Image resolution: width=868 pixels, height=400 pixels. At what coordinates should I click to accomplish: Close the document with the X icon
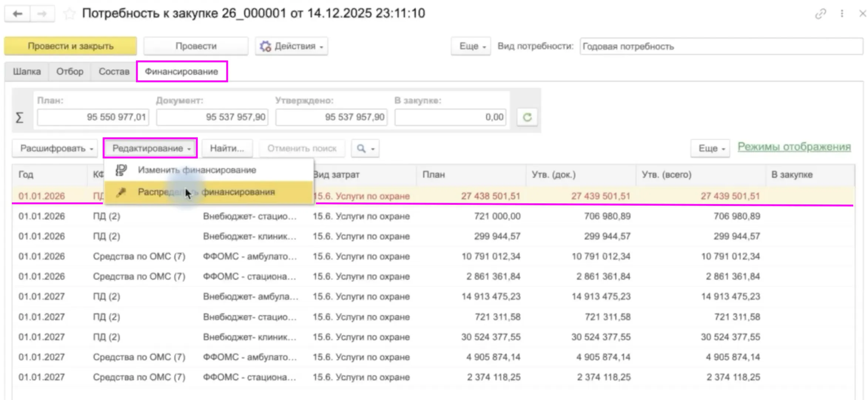pos(862,14)
